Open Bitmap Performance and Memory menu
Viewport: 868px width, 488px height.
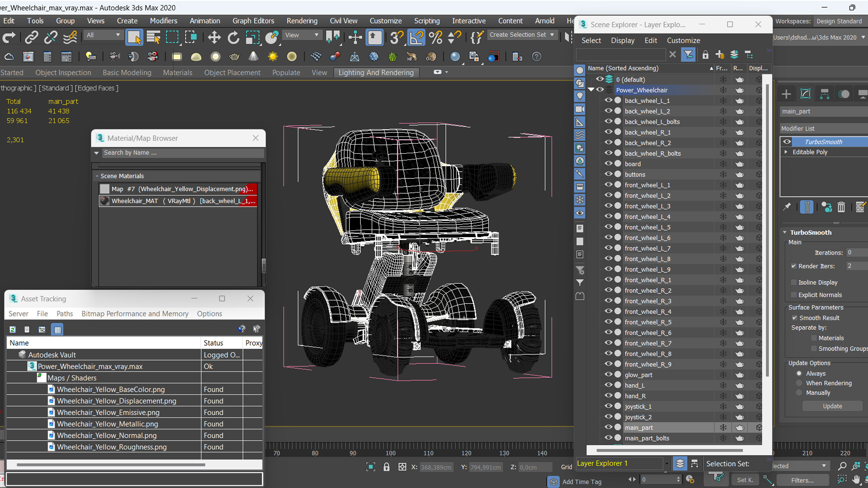pyautogui.click(x=135, y=314)
